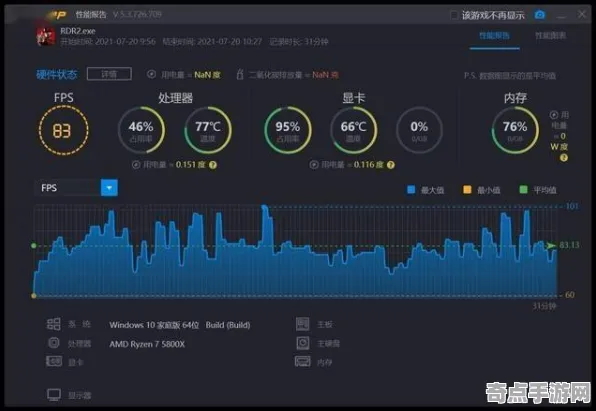Click the orange minimum dot at chart's left edge
Viewport: 596px width, 411px height.
click(x=34, y=295)
